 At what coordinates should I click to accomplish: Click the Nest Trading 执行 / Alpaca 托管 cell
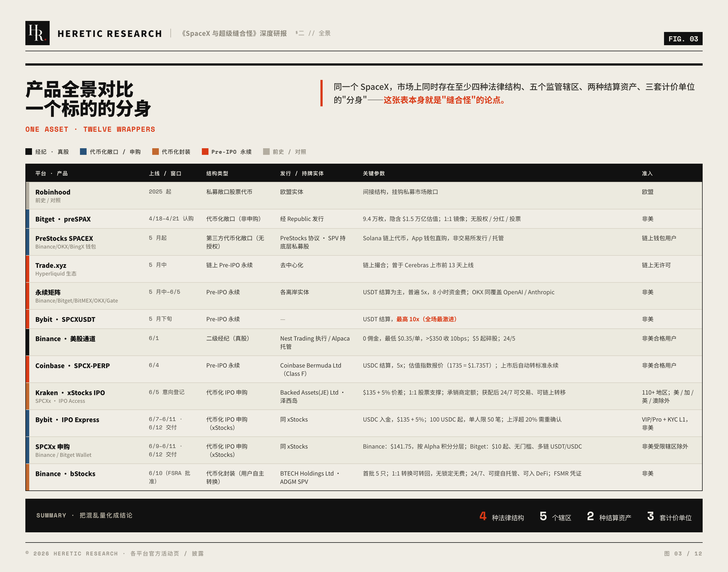click(x=315, y=342)
